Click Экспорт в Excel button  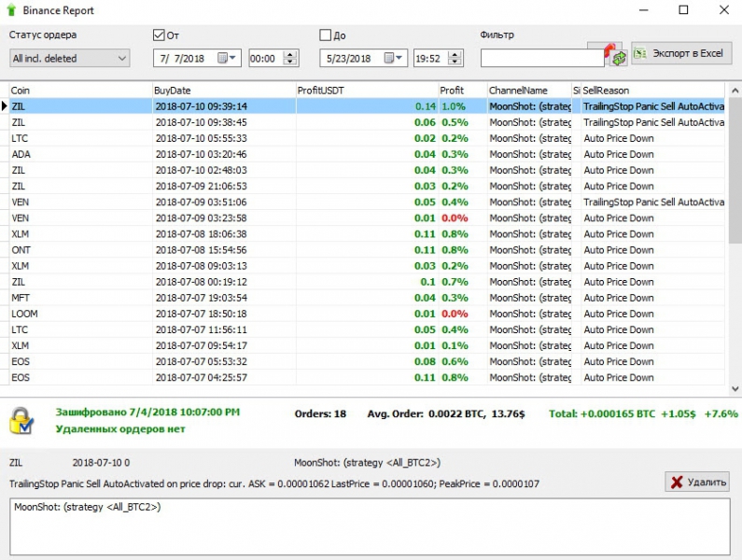point(681,53)
